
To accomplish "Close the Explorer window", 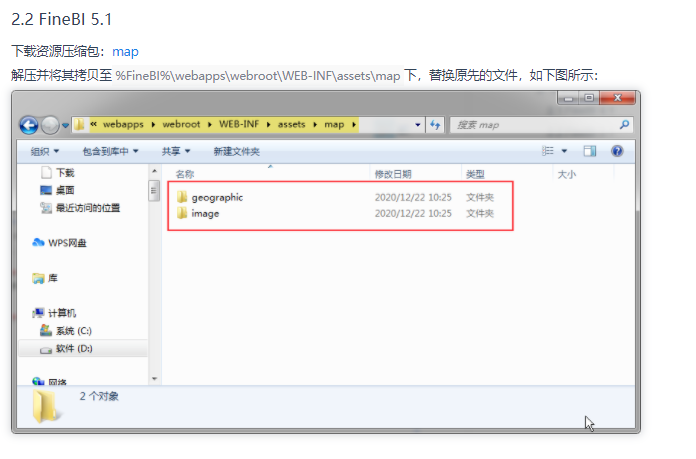I will 617,98.
